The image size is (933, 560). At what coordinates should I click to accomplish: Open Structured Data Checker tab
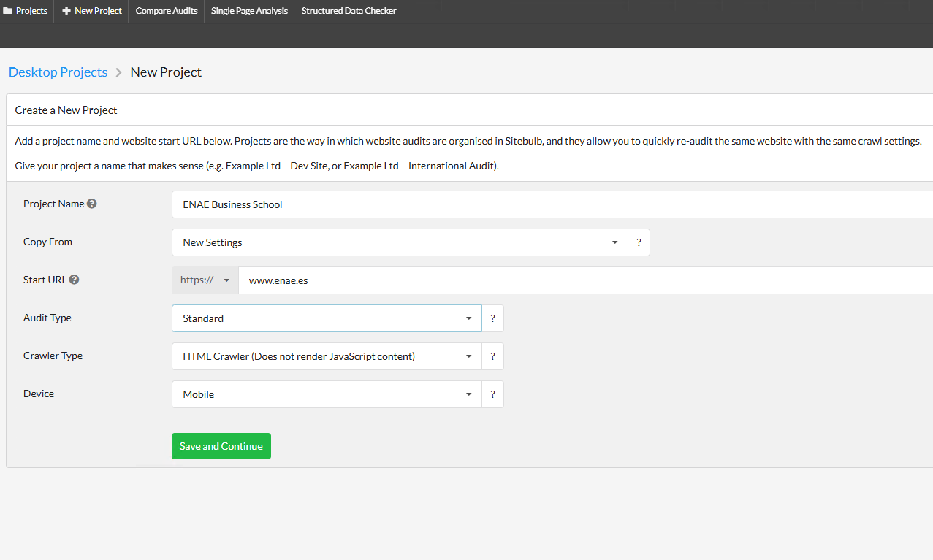349,11
